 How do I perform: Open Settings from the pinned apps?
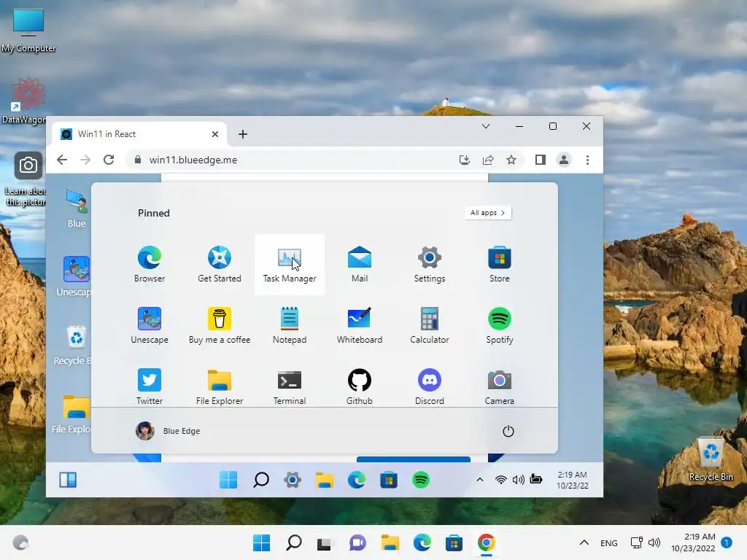coord(429,264)
